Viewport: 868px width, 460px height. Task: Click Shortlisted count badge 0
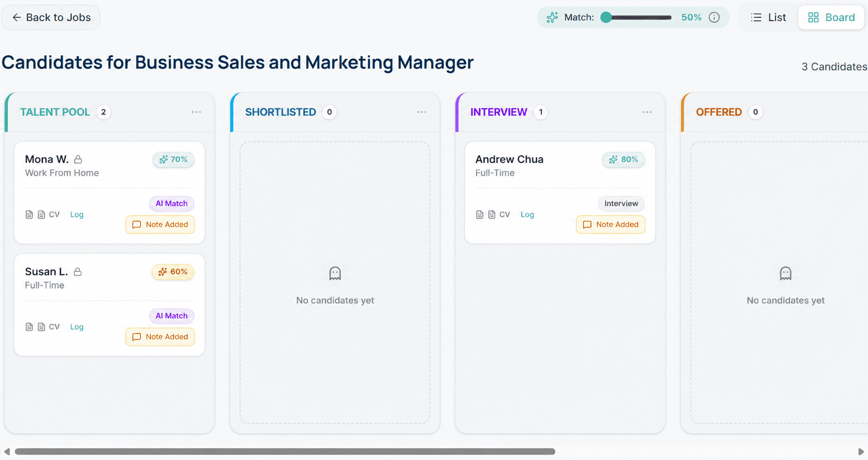coord(329,112)
